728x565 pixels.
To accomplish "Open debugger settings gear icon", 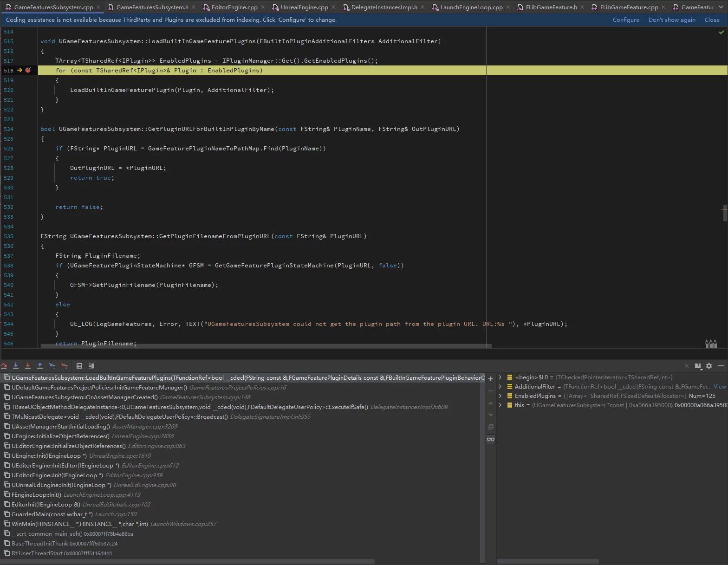I will pos(709,366).
